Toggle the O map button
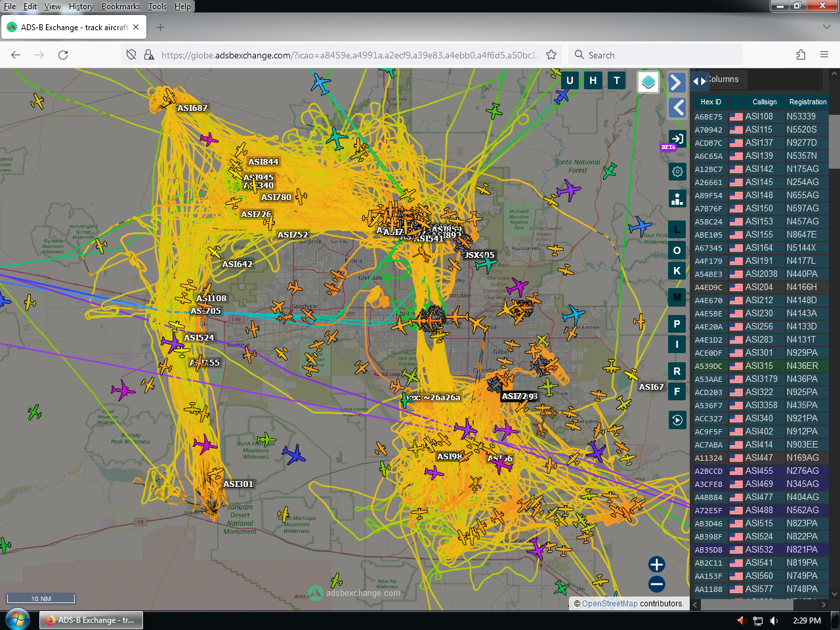This screenshot has height=630, width=840. pos(677,251)
